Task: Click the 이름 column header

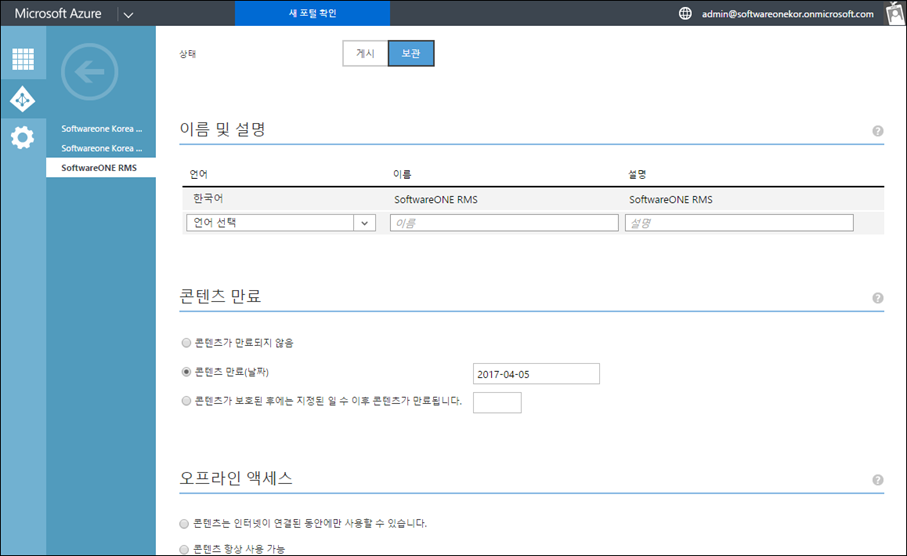Action: pos(402,174)
